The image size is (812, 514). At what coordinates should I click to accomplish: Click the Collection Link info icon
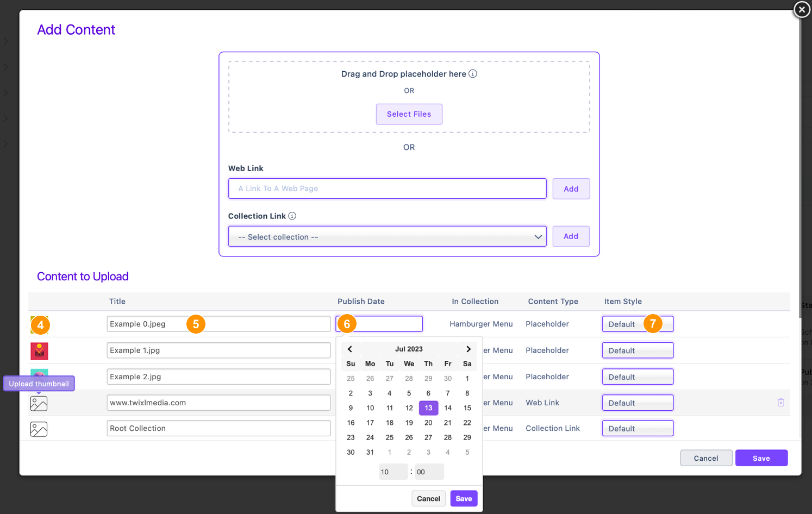(x=292, y=216)
